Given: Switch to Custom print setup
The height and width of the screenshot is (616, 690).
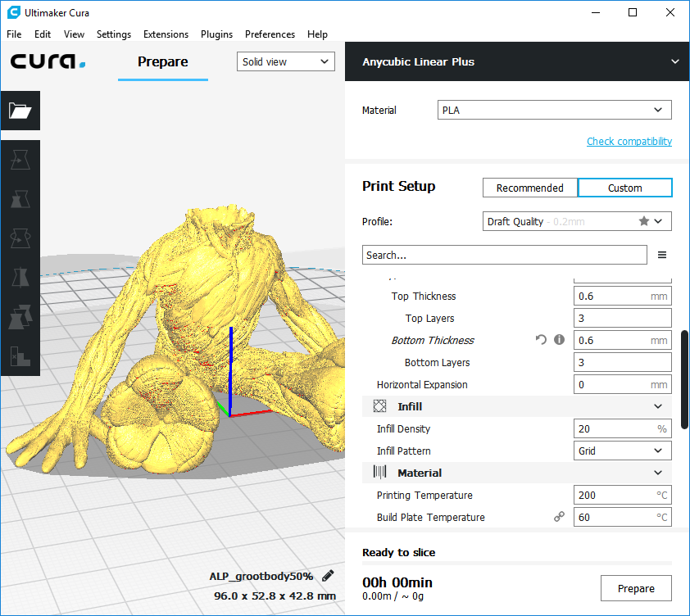Looking at the screenshot, I should pos(625,188).
